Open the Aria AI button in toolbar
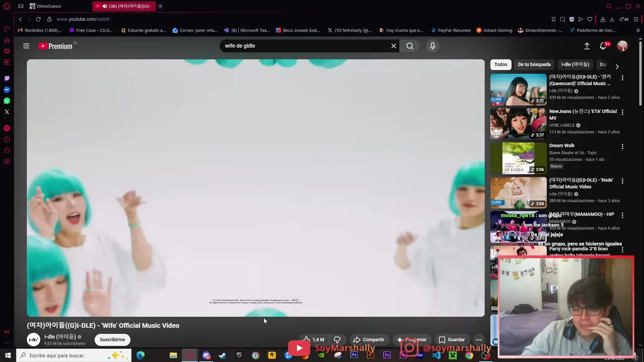The height and width of the screenshot is (362, 644). (x=624, y=19)
